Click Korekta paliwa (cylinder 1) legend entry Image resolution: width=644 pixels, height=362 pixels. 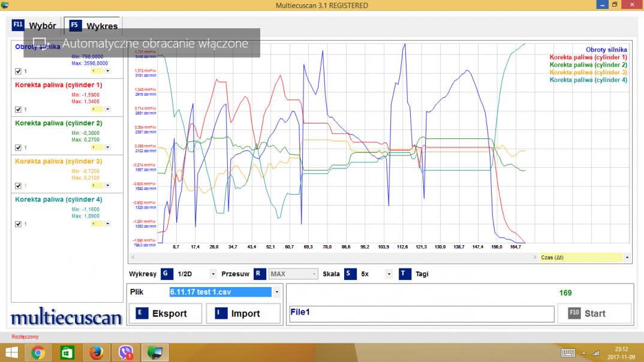pos(588,58)
